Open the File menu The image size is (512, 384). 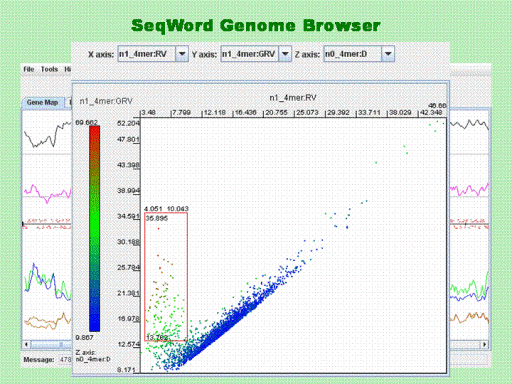coord(29,69)
